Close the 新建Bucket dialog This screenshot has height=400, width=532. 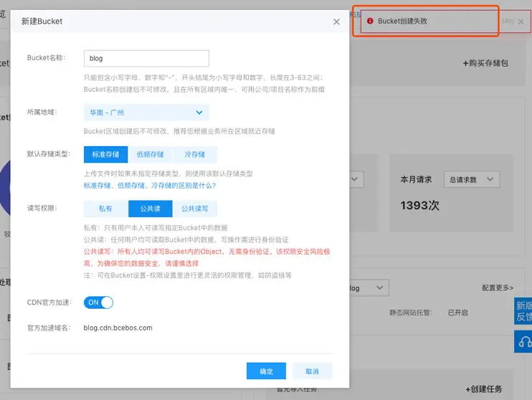point(336,22)
